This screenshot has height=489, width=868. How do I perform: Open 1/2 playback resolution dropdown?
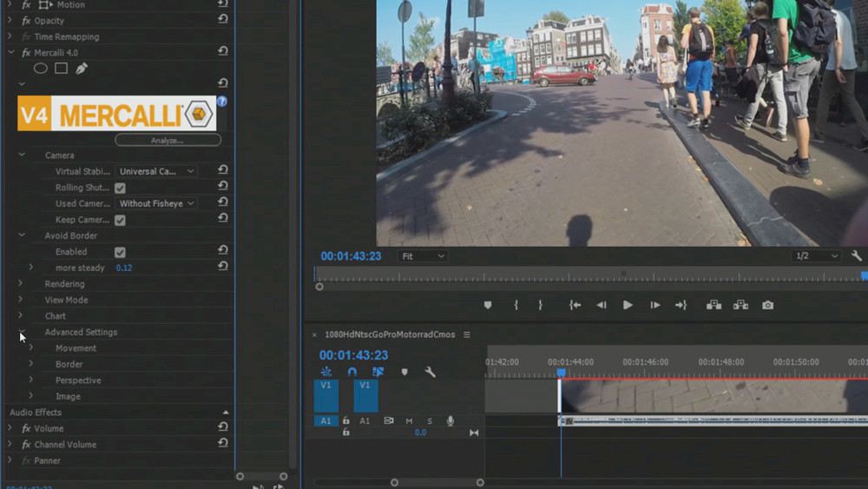817,256
